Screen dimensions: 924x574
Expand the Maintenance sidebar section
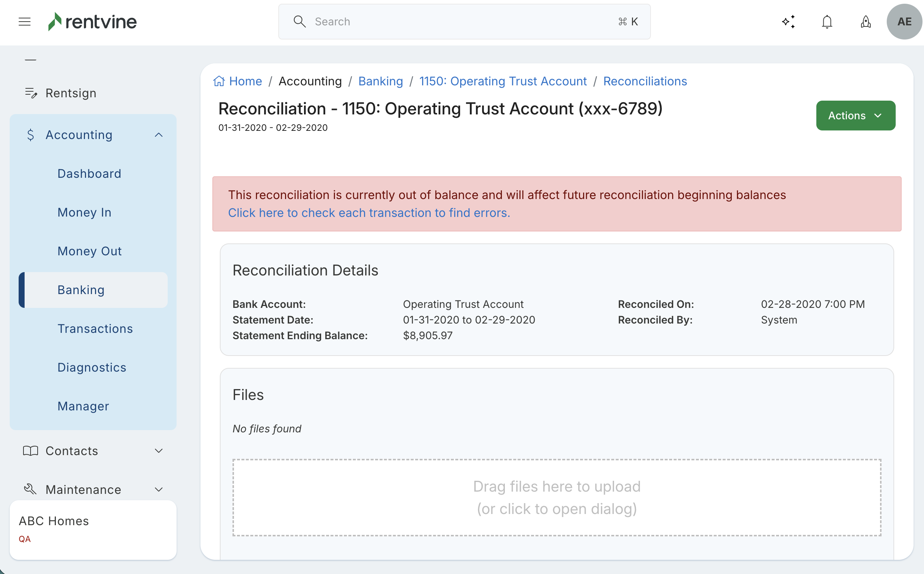(x=159, y=489)
